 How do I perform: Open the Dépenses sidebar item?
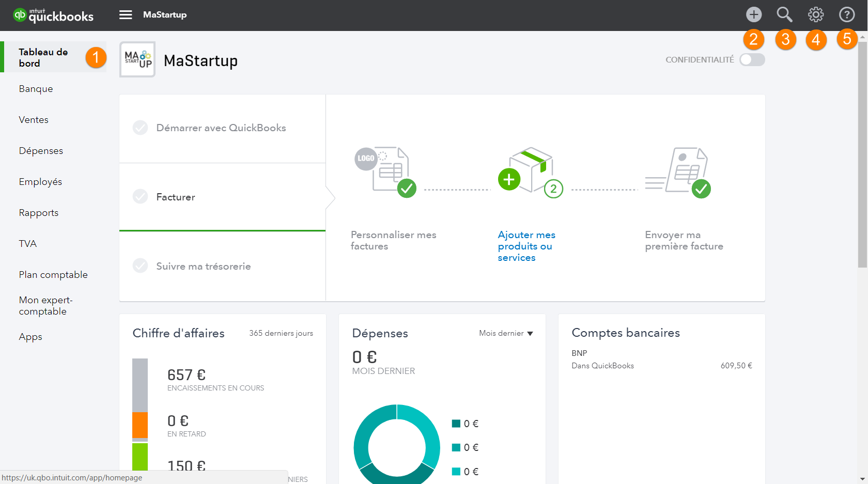41,151
